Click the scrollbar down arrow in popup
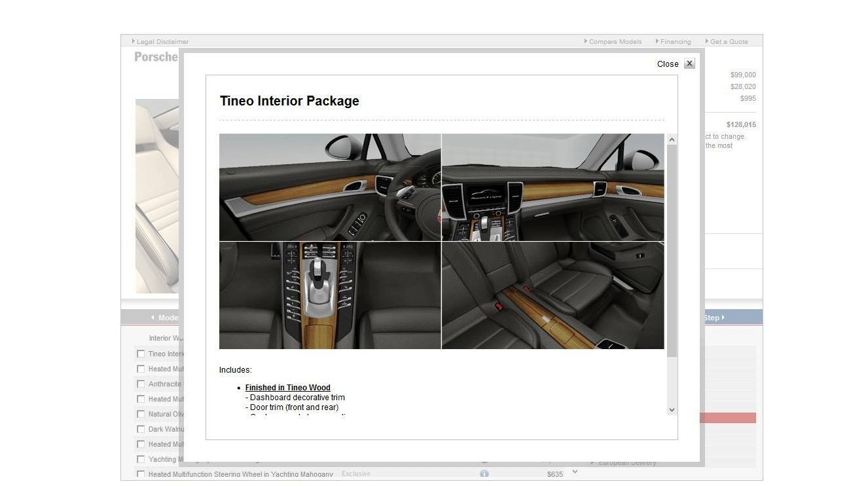868x486 pixels. point(672,409)
